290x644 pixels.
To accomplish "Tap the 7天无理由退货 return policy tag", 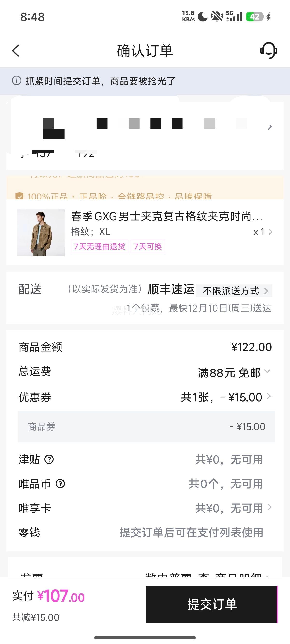I will pyautogui.click(x=99, y=247).
